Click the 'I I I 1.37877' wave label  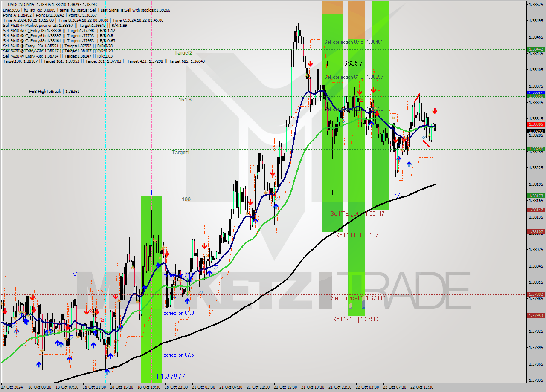point(167,376)
